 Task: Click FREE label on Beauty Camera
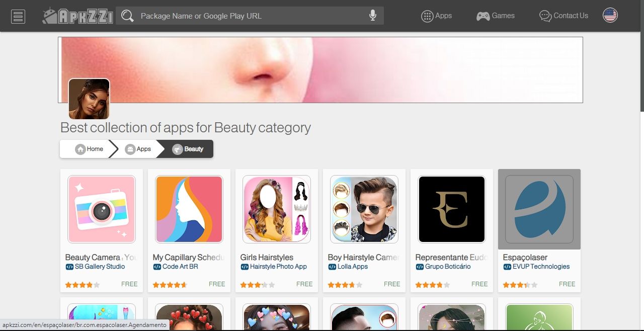coord(129,284)
